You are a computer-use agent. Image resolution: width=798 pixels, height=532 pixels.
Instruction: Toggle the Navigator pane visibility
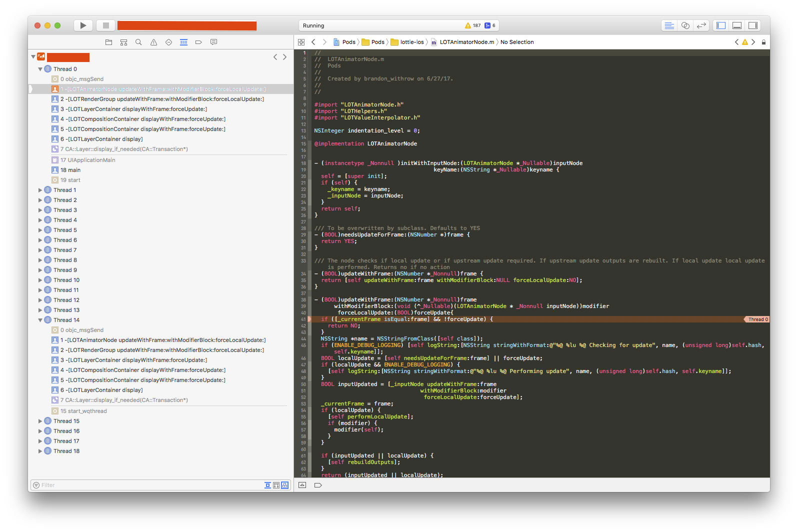(x=721, y=25)
